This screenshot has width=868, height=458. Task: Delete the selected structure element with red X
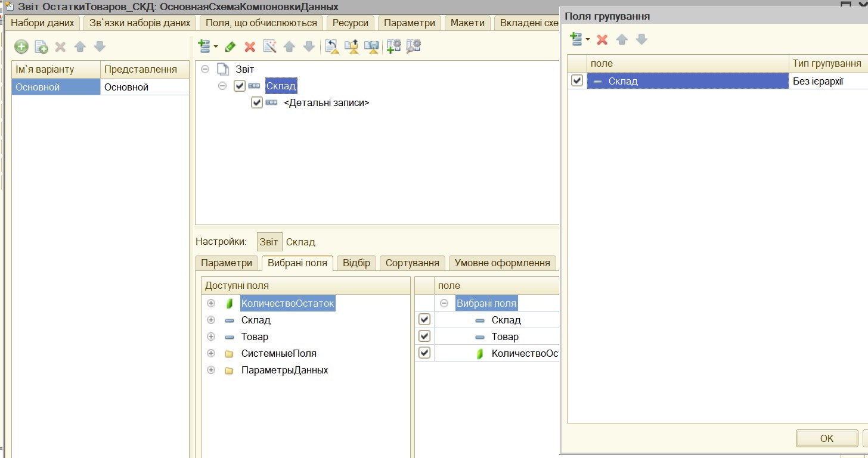click(x=250, y=46)
